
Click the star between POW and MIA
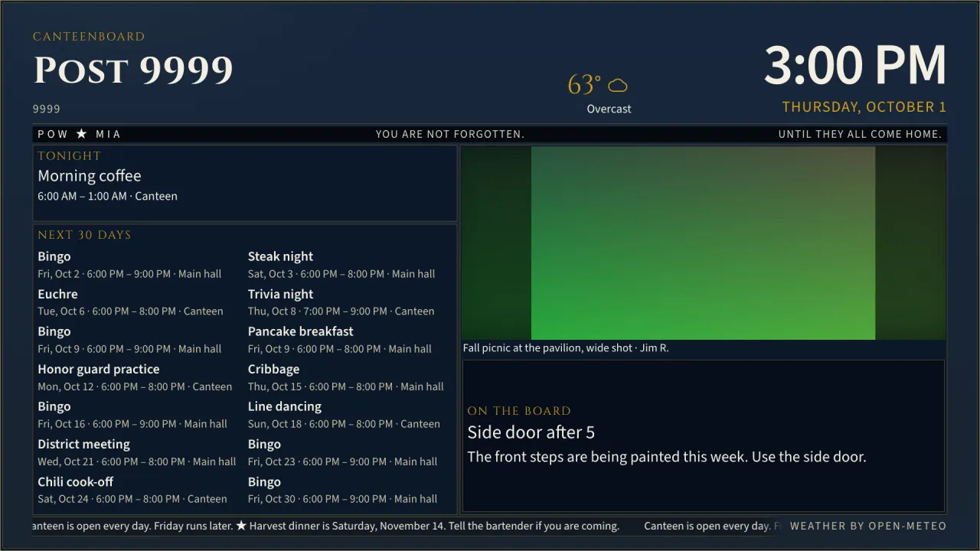tap(82, 134)
